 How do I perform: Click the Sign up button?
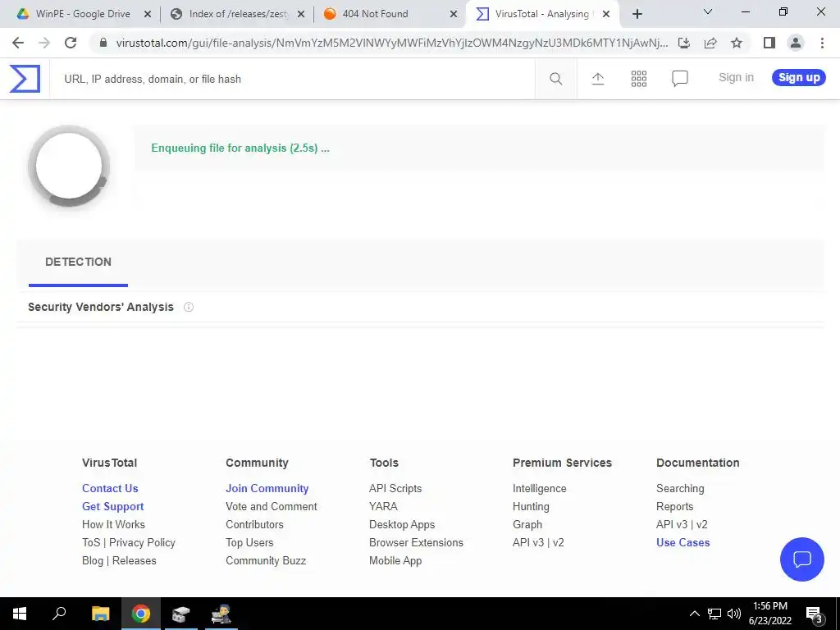point(799,78)
